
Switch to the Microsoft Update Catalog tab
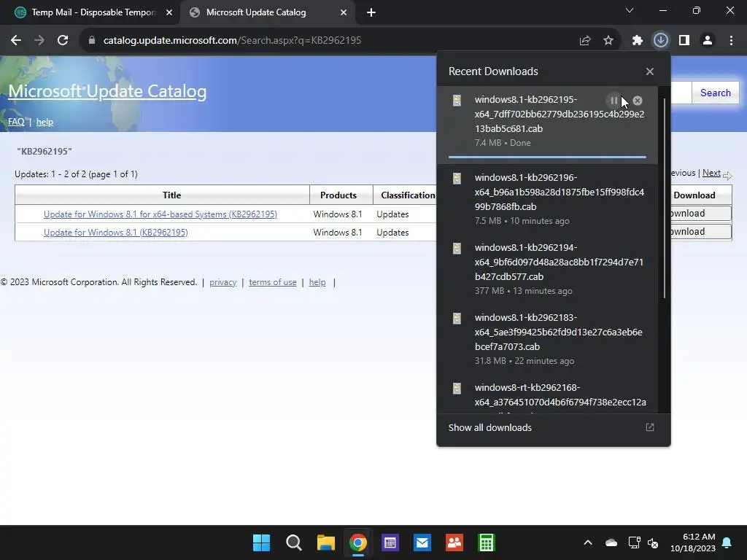click(x=256, y=13)
